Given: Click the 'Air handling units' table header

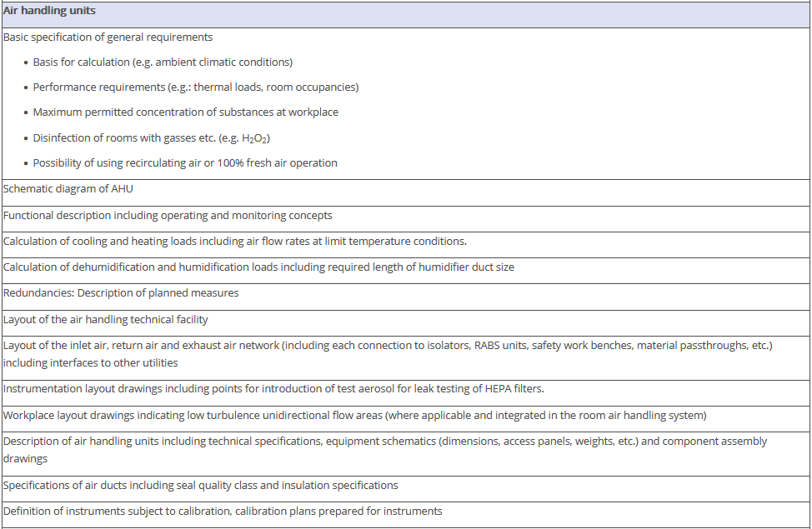Looking at the screenshot, I should click(49, 12).
